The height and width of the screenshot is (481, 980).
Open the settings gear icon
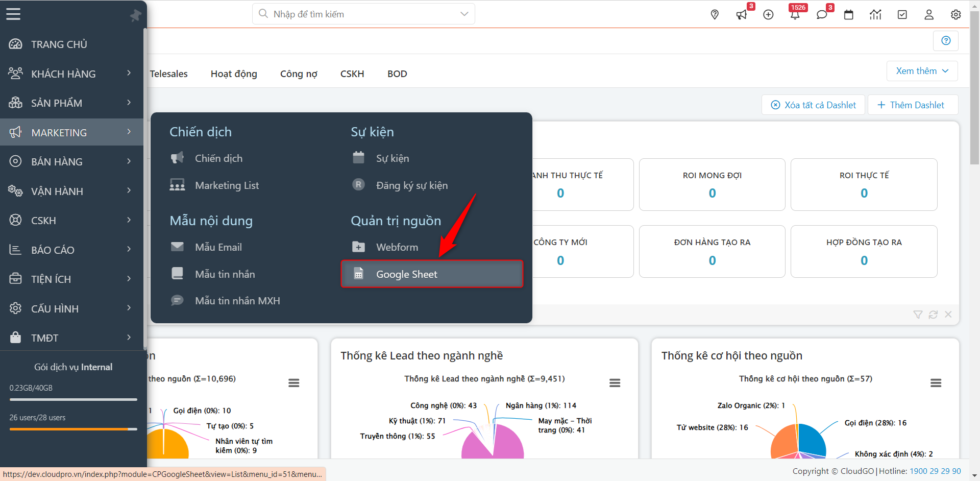(955, 14)
